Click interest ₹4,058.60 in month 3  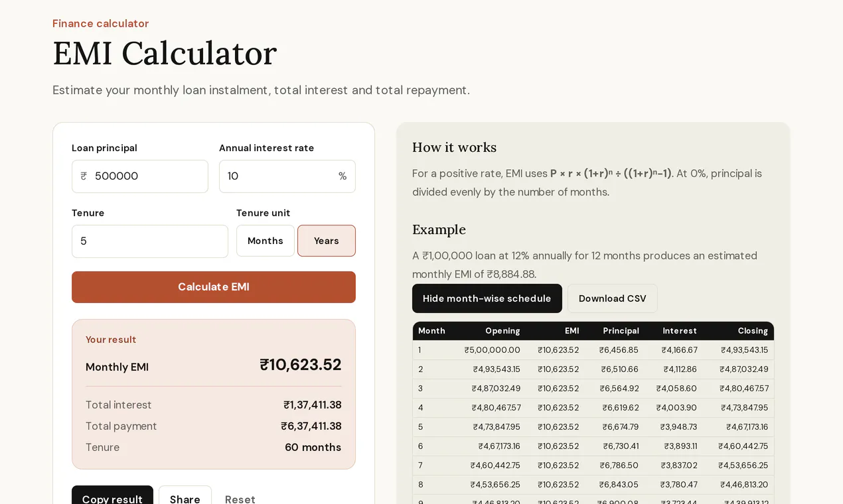point(677,389)
